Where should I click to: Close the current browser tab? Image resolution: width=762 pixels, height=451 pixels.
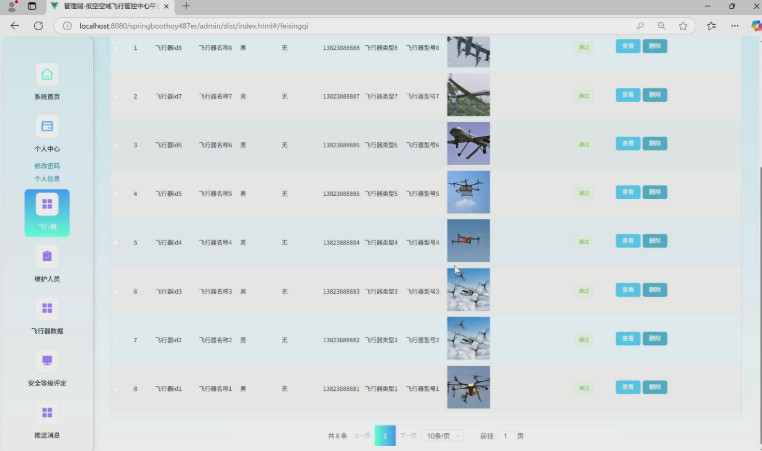pyautogui.click(x=166, y=6)
